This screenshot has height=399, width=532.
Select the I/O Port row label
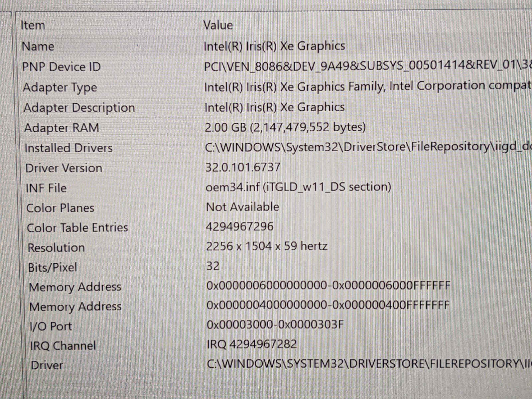(51, 327)
